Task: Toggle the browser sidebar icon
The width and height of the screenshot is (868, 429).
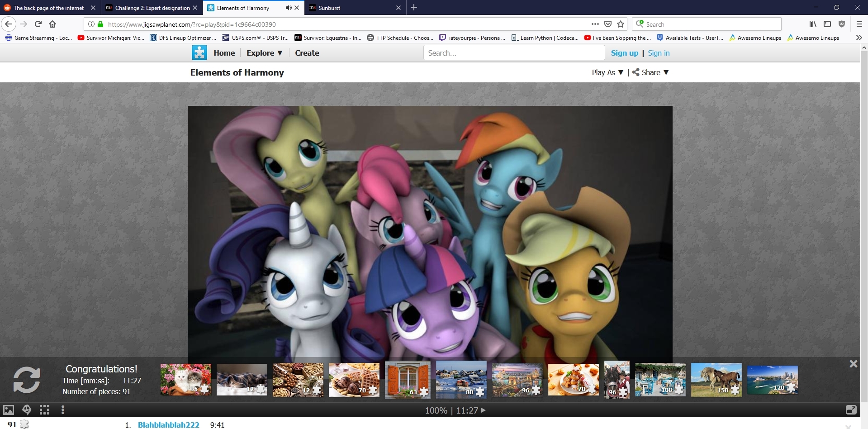Action: click(x=827, y=24)
